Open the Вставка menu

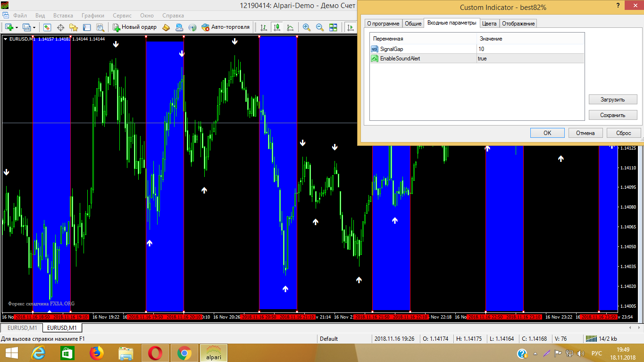[x=63, y=15]
